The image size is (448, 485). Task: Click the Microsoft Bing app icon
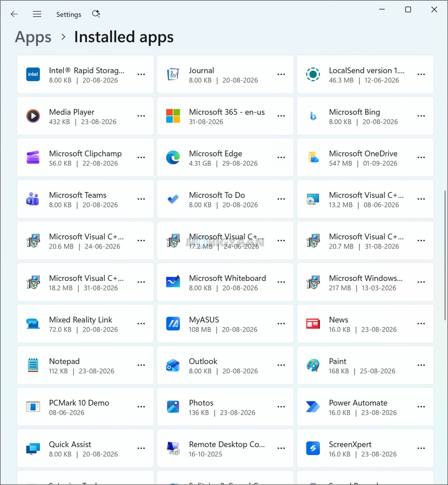[313, 116]
